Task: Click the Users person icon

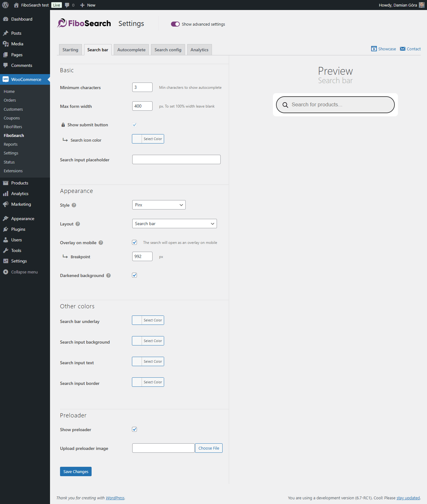Action: tap(6, 240)
